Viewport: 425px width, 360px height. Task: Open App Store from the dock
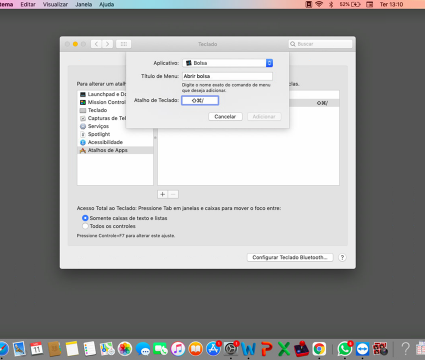tap(213, 349)
